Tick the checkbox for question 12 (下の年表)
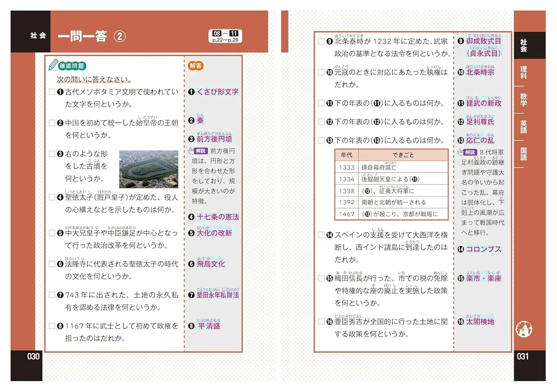The height and width of the screenshot is (392, 557). pyautogui.click(x=321, y=122)
